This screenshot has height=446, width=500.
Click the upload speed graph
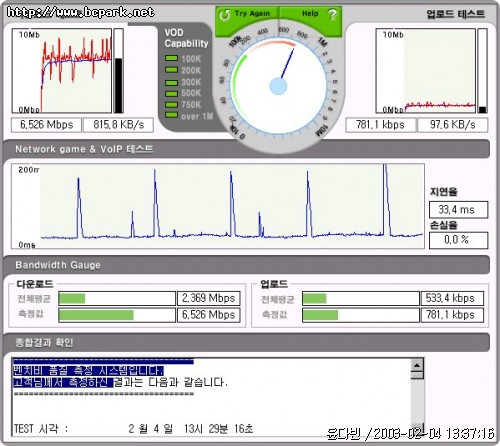pyautogui.click(x=426, y=71)
